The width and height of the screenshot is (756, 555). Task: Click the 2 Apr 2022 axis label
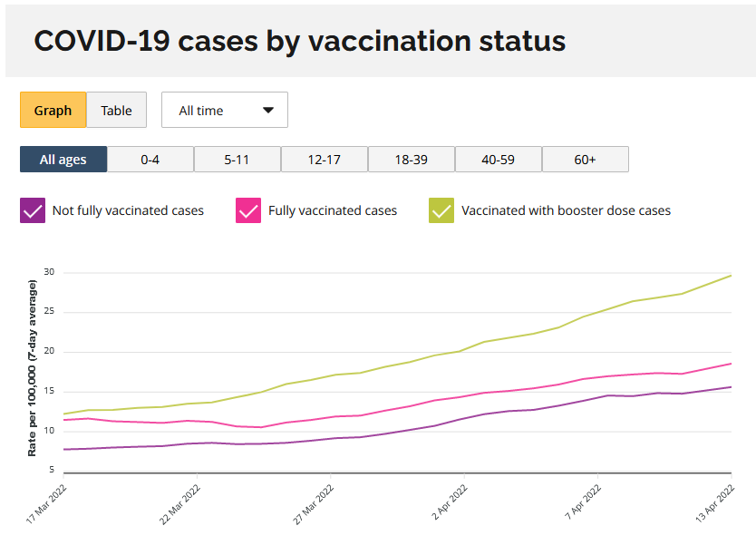click(x=450, y=502)
